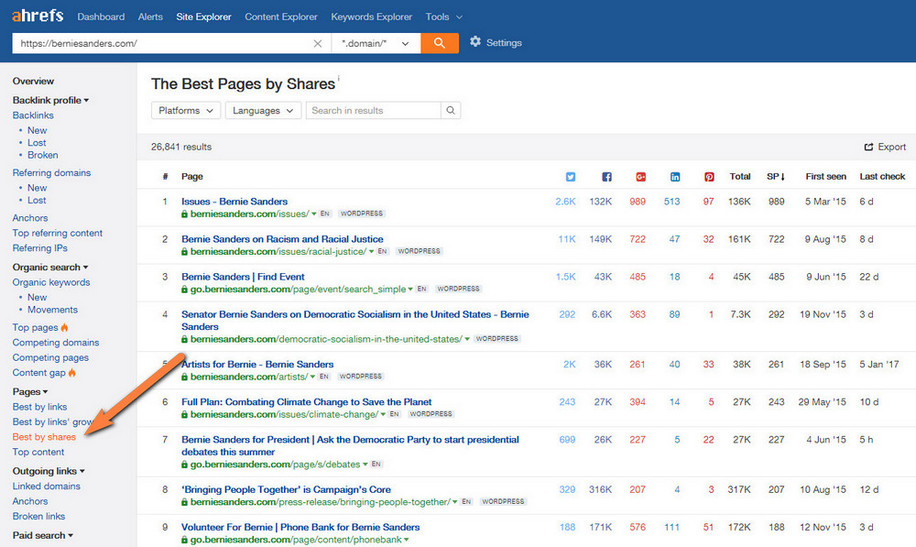Viewport: 916px width, 547px height.
Task: Open Volunteer For Bernie Phone Bank link
Action: pos(300,527)
